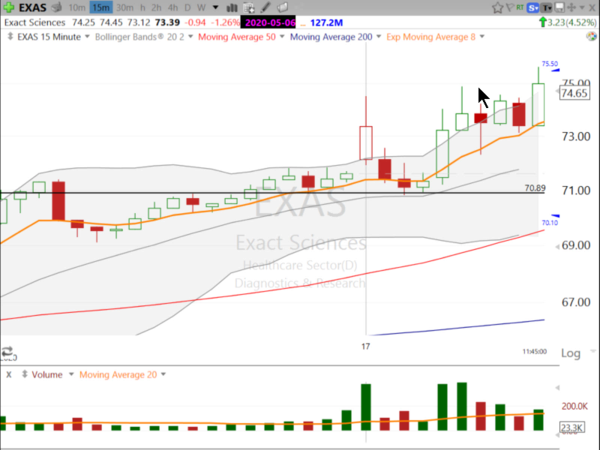Open the color palette icon near indicators
Screen dimensions: 600x450
tap(591, 37)
